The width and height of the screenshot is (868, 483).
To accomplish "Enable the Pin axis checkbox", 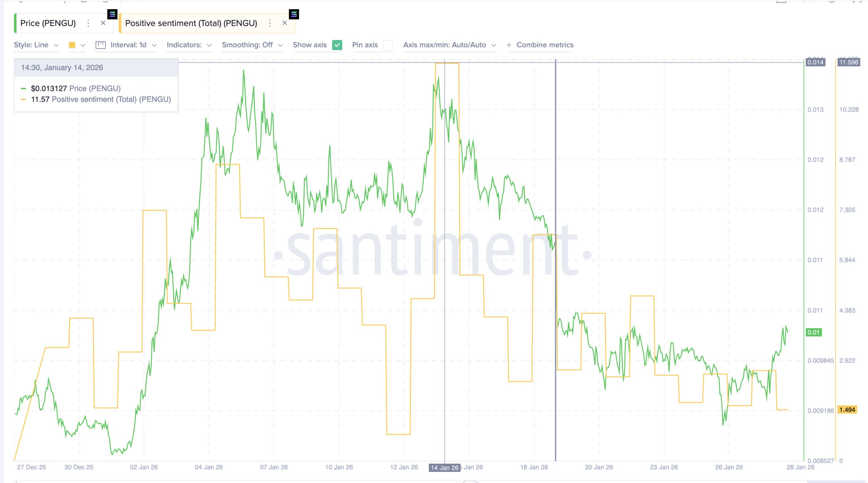I will pyautogui.click(x=388, y=45).
